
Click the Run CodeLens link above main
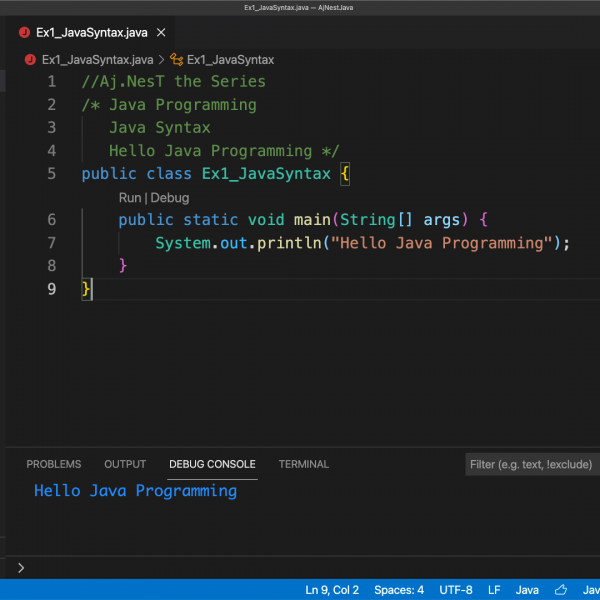coord(130,198)
